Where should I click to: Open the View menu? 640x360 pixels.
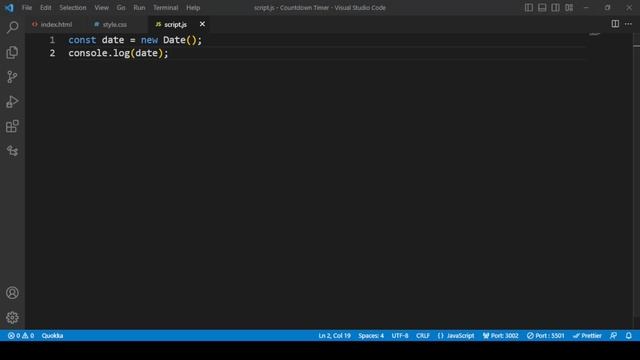[102, 8]
